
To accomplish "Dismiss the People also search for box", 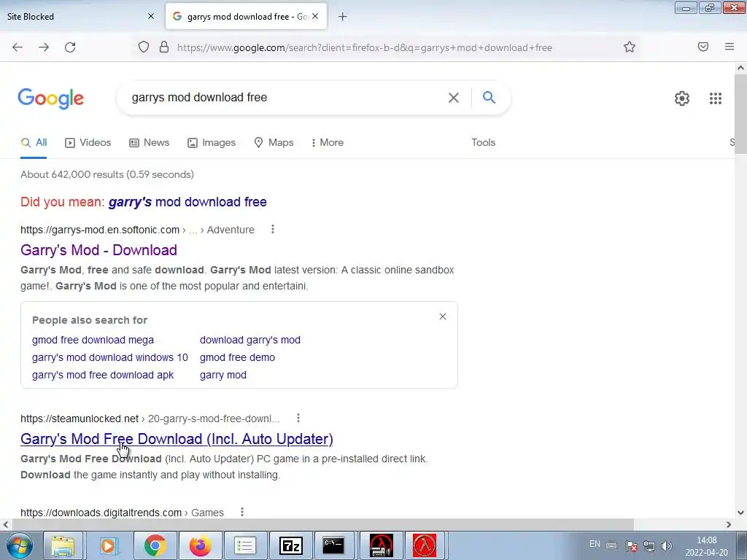I will [443, 316].
